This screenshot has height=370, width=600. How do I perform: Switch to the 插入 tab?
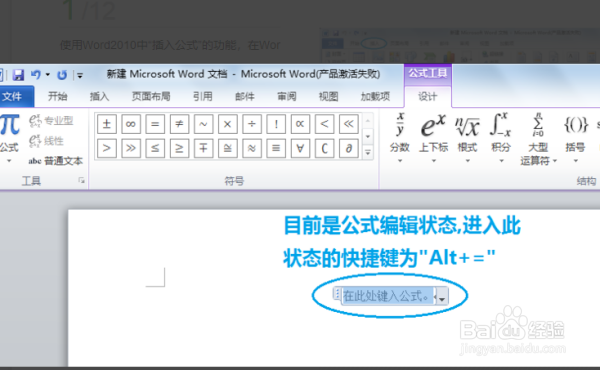99,96
